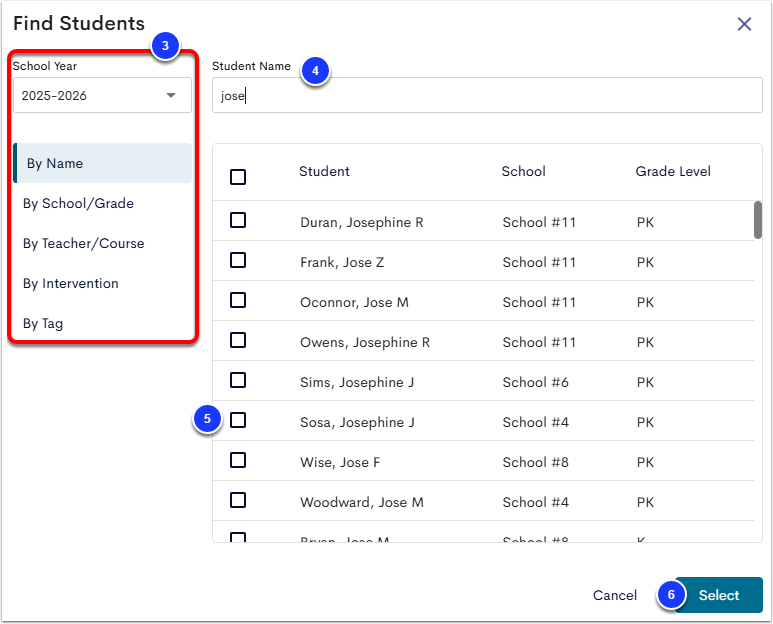Click the Grade Level column header
Screen dimensions: 773x624
673,171
